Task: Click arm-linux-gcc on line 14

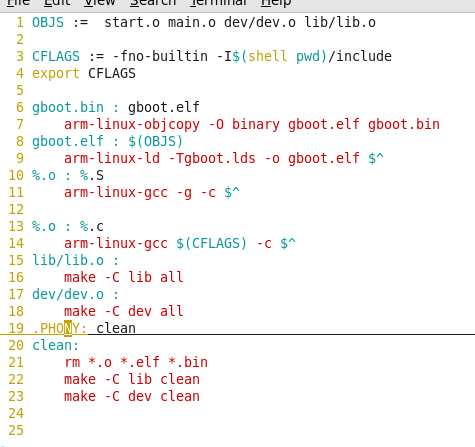Action: click(116, 243)
